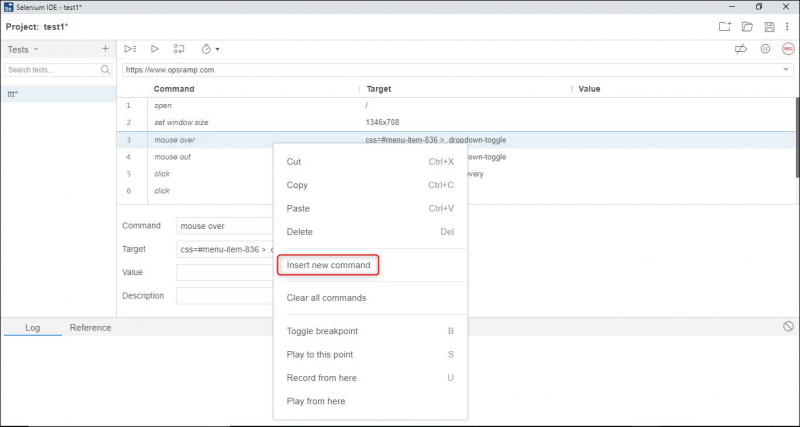
Task: Click the base URL field
Action: (458, 70)
